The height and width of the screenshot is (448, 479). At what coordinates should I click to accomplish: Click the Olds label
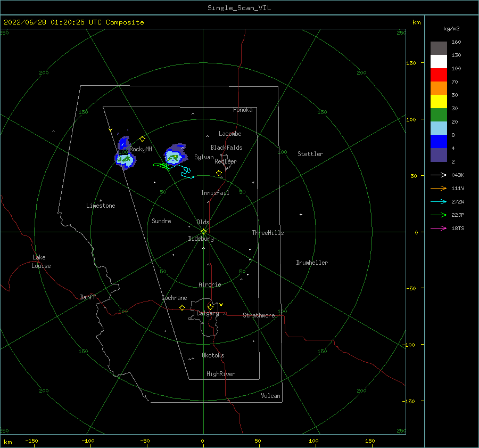pos(203,222)
